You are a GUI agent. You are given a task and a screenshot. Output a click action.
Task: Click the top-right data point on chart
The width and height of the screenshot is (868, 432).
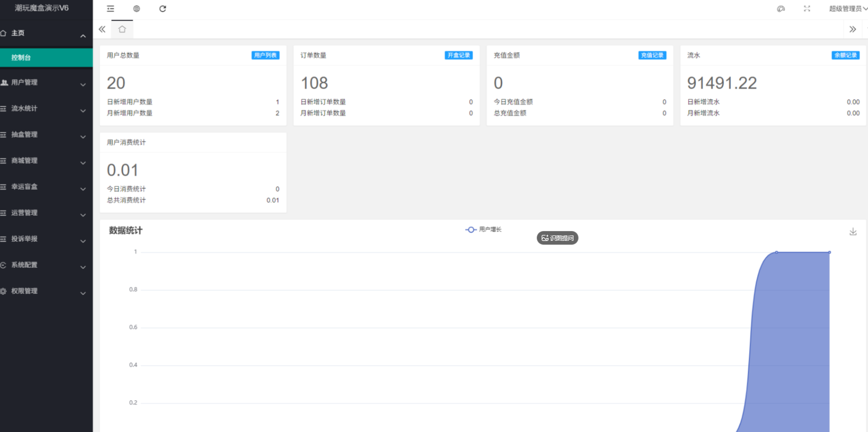pos(830,253)
